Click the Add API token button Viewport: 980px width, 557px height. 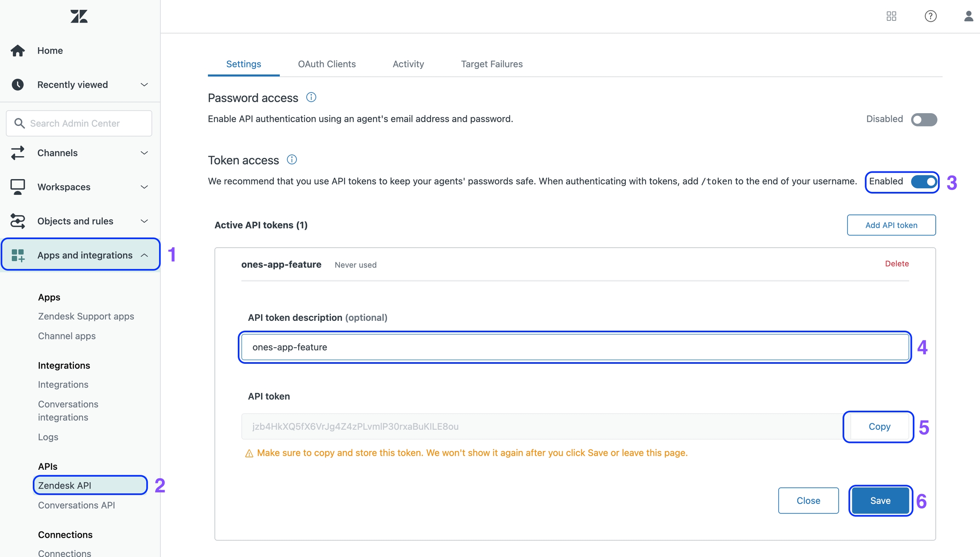tap(891, 225)
